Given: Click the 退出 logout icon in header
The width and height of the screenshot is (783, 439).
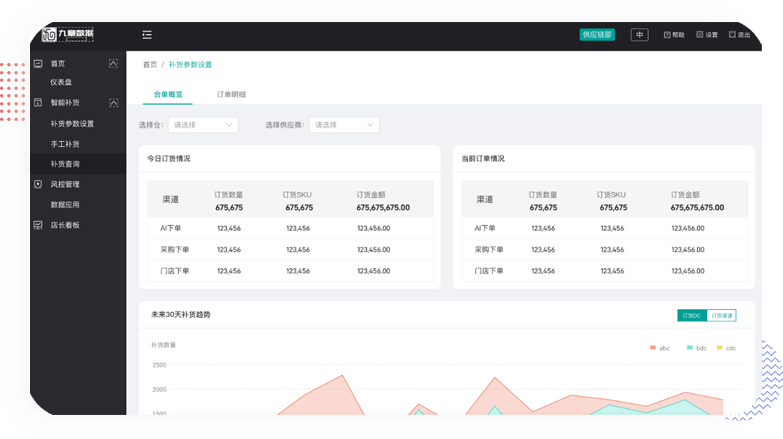Looking at the screenshot, I should pyautogui.click(x=732, y=34).
